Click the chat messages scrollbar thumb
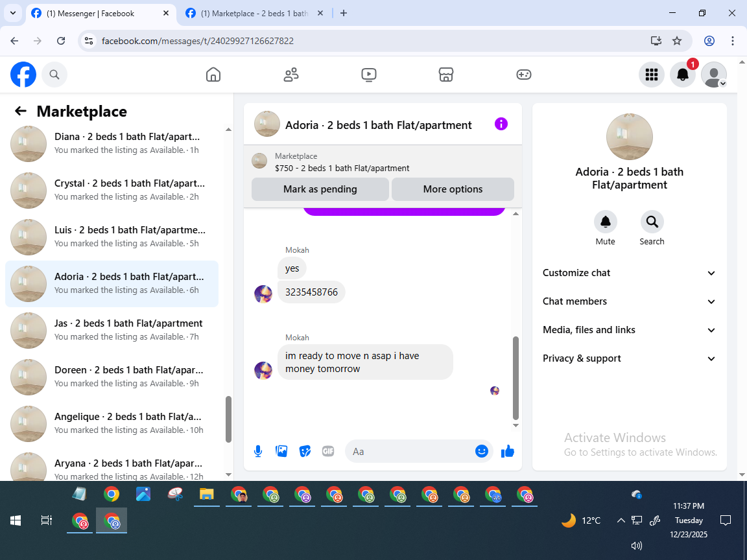This screenshot has height=560, width=747. click(x=516, y=378)
